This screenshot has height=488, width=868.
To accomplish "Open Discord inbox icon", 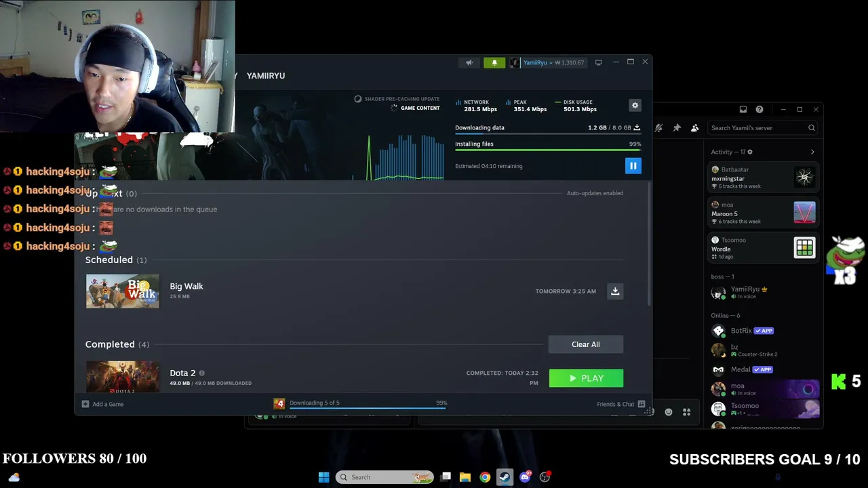I will point(743,109).
